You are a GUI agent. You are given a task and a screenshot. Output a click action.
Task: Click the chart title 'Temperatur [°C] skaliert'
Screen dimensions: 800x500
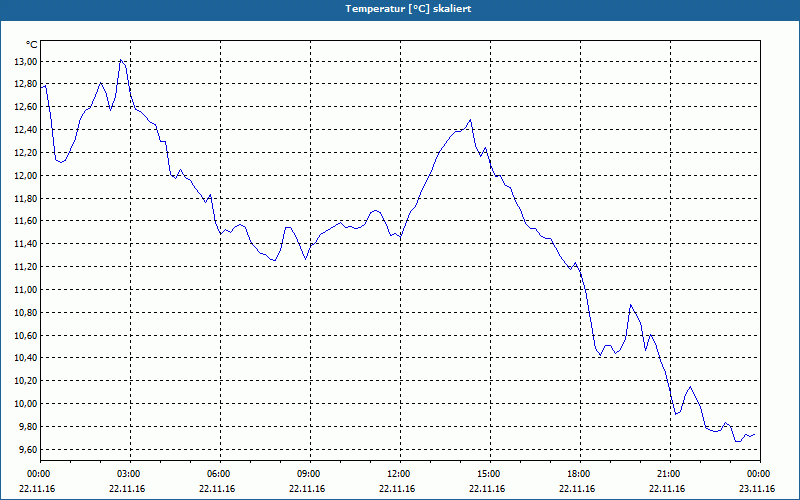tap(408, 9)
